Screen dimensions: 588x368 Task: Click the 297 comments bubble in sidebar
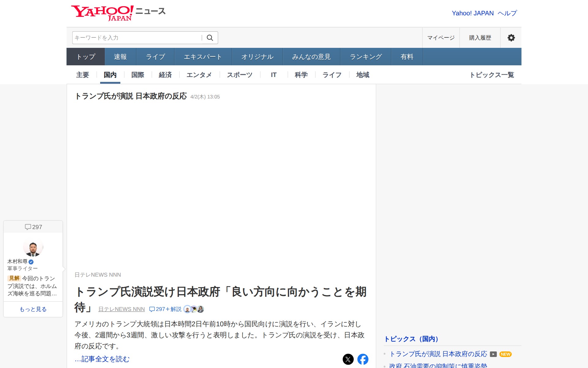(x=33, y=227)
